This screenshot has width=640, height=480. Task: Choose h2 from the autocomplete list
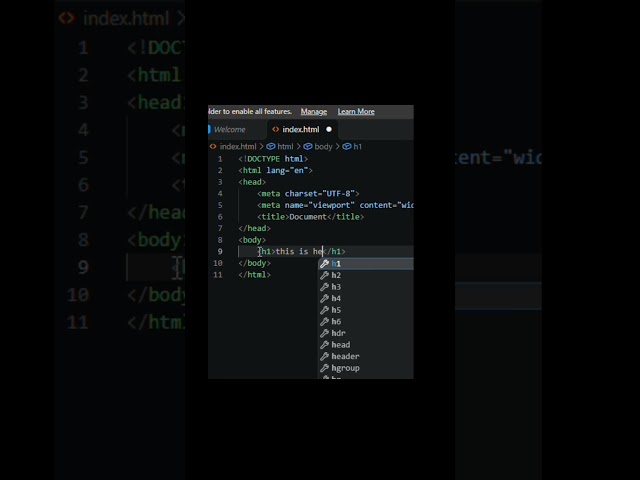(366, 275)
